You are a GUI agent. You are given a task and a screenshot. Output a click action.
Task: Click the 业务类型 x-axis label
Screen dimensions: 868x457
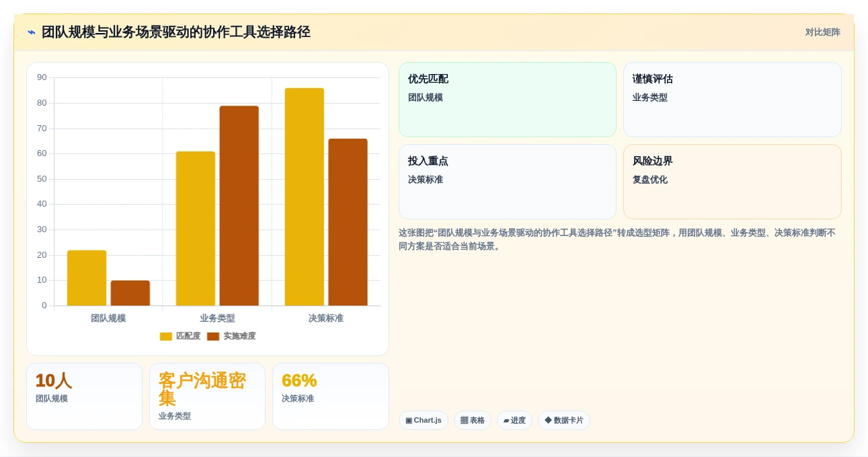pyautogui.click(x=217, y=318)
